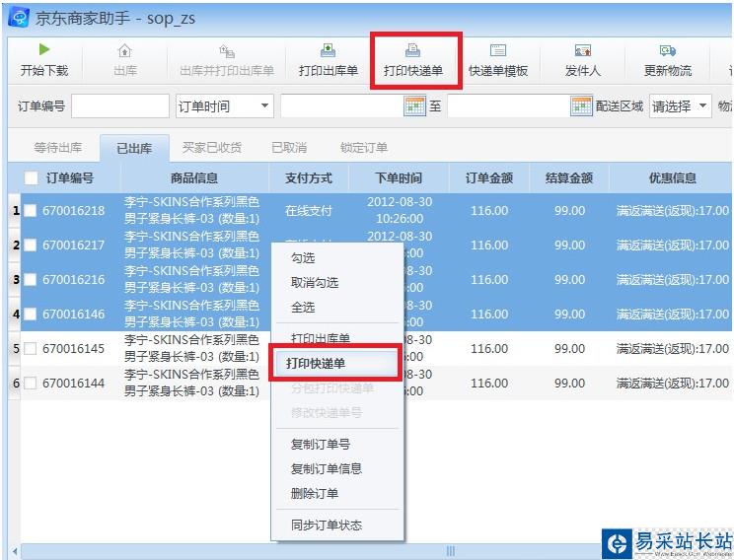Click the scrollbar left arrow
The image size is (734, 560).
[15, 551]
